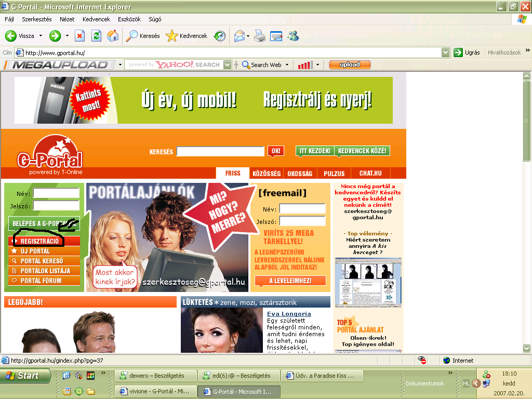Open the browsing history pane
Image resolution: width=532 pixels, height=399 pixels.
coord(220,36)
